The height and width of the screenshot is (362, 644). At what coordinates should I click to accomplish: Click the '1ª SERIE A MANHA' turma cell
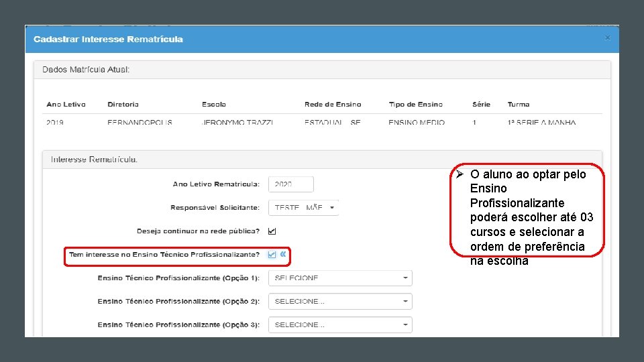point(541,122)
